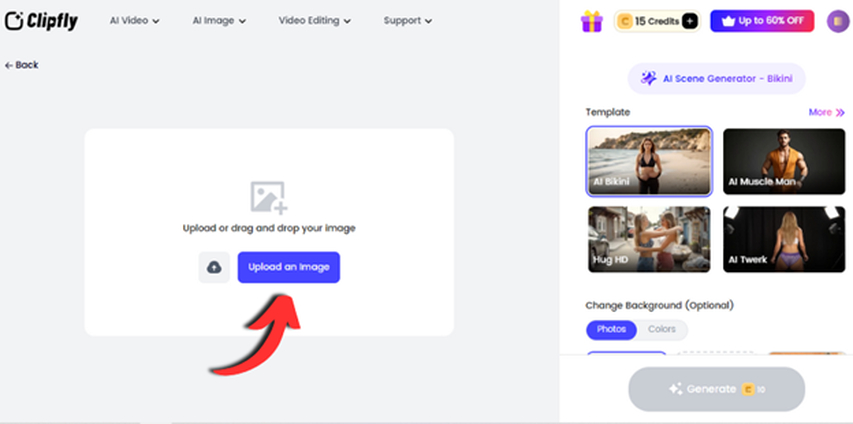The width and height of the screenshot is (853, 424).
Task: Click the Upload an Image button
Action: coord(289,267)
